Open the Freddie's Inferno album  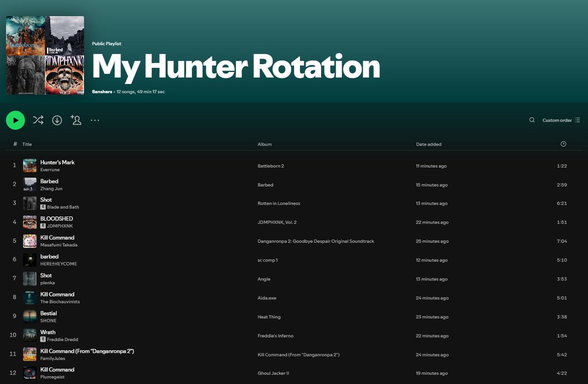pyautogui.click(x=275, y=336)
